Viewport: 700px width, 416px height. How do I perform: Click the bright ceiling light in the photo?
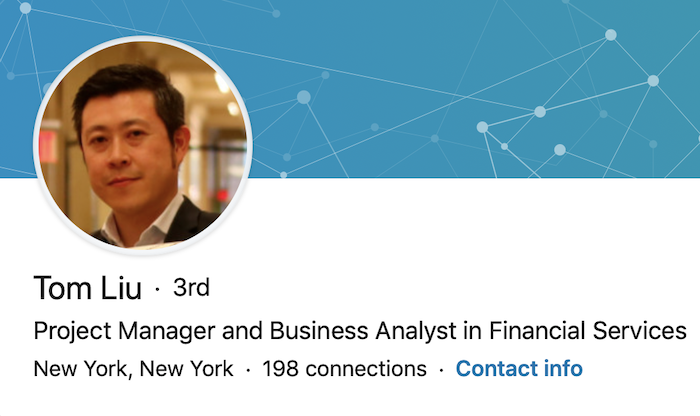click(222, 83)
